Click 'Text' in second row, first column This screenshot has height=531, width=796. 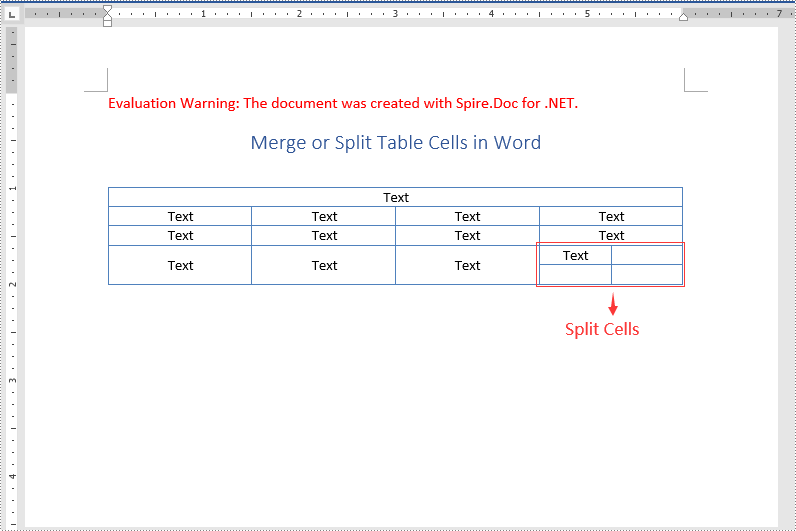point(180,216)
